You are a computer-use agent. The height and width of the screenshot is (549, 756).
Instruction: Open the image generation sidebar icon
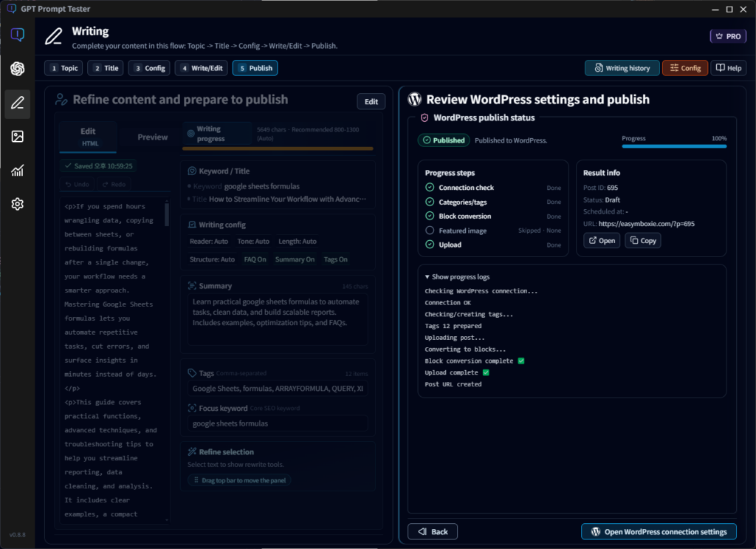pos(17,137)
